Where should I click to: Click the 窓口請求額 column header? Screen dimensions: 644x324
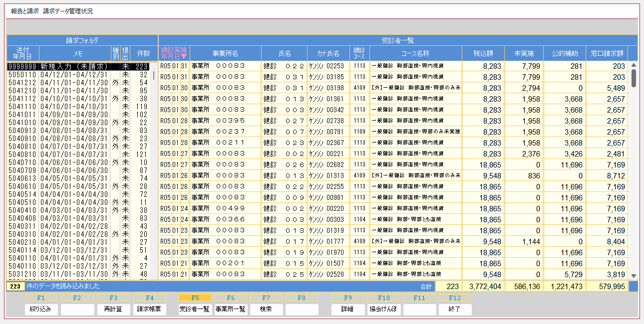607,53
